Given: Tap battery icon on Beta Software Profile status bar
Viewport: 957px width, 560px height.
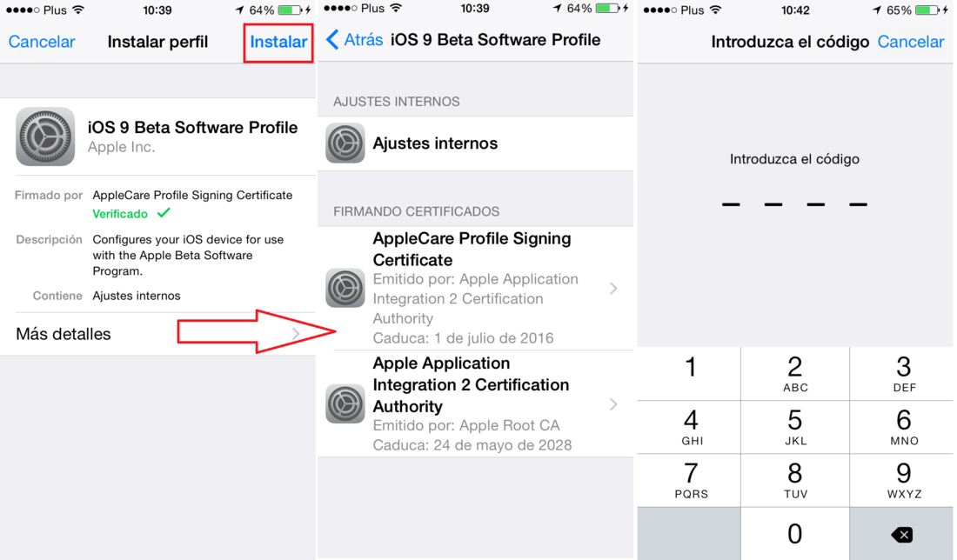Looking at the screenshot, I should pos(608,8).
